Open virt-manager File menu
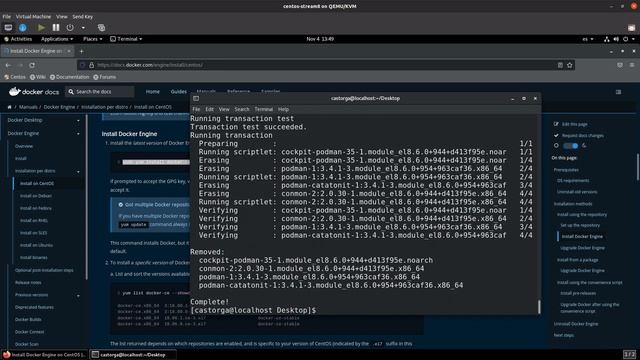The image size is (640, 360). [x=7, y=17]
